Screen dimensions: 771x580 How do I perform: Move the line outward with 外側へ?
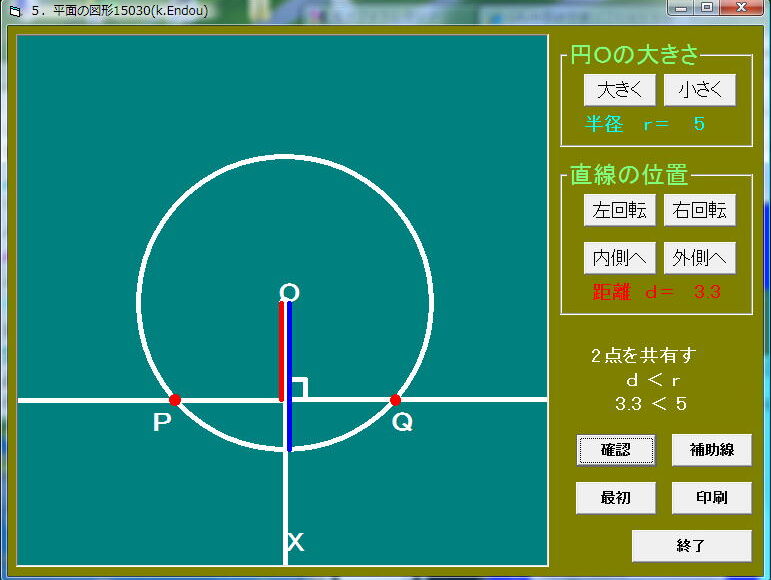700,258
